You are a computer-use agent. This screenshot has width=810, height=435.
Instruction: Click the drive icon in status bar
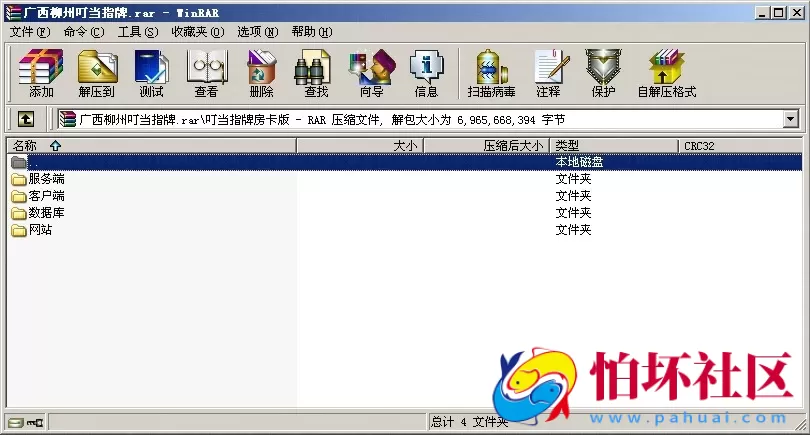(x=16, y=423)
